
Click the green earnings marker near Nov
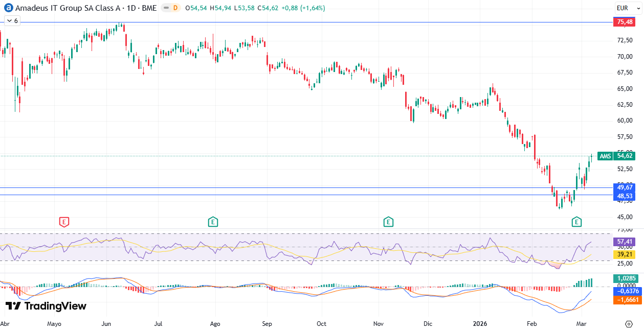coord(388,222)
